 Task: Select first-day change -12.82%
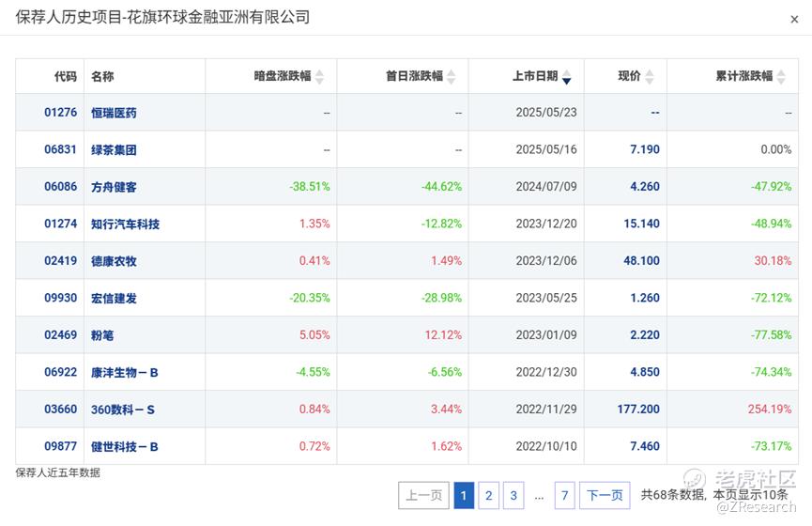pyautogui.click(x=441, y=224)
